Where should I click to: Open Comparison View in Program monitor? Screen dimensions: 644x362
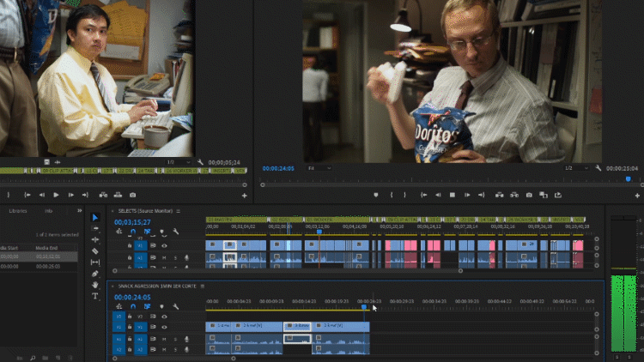[544, 195]
